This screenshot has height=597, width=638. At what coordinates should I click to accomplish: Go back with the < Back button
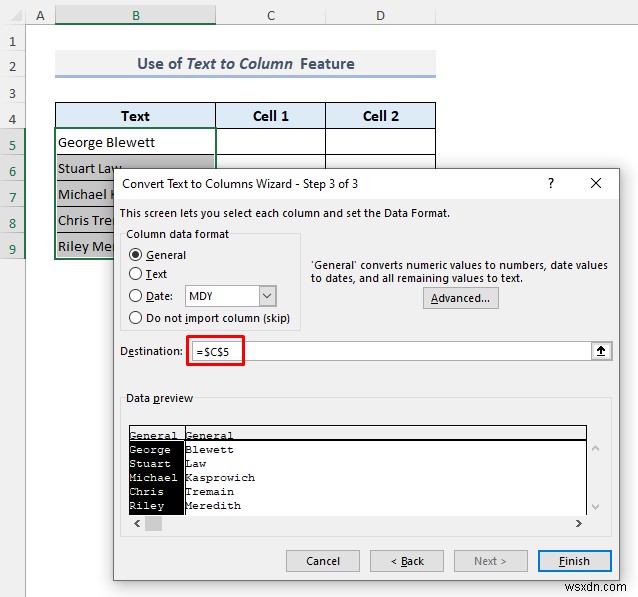[x=407, y=561]
